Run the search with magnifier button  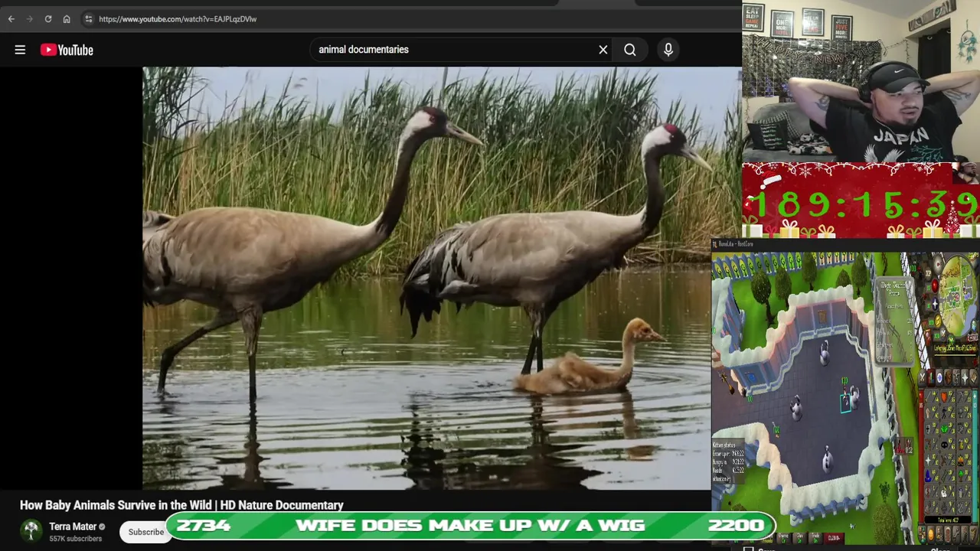coord(630,50)
